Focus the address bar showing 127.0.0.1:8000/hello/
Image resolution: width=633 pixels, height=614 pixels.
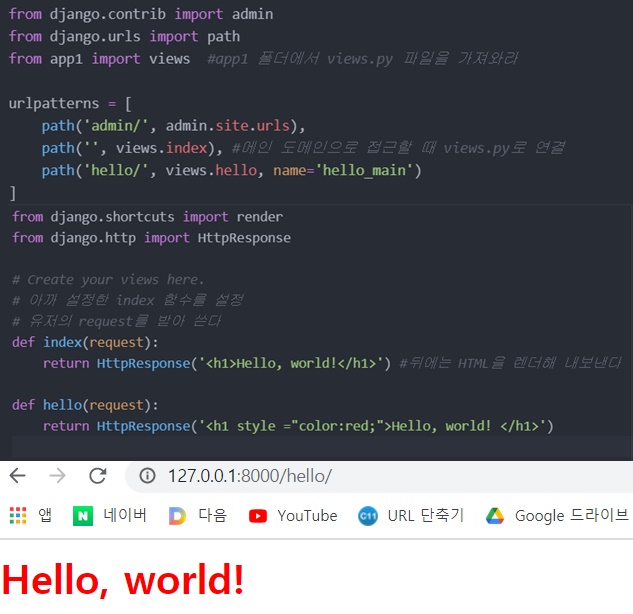click(x=379, y=476)
